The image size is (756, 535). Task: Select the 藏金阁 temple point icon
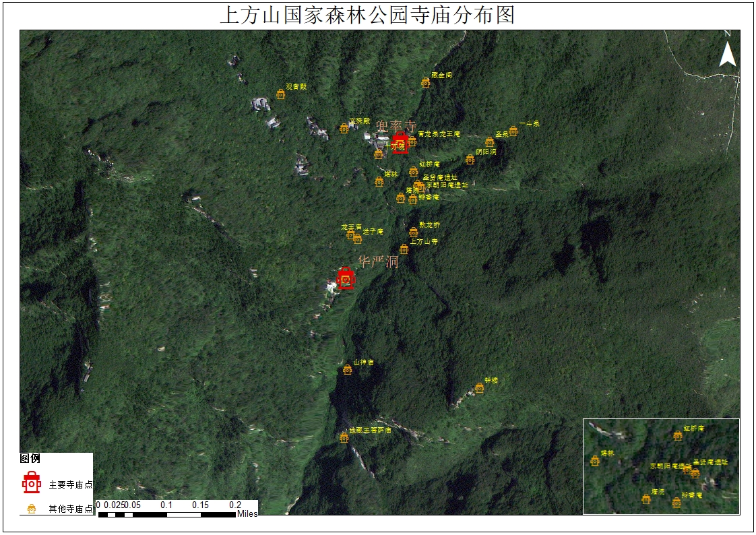coord(426,83)
